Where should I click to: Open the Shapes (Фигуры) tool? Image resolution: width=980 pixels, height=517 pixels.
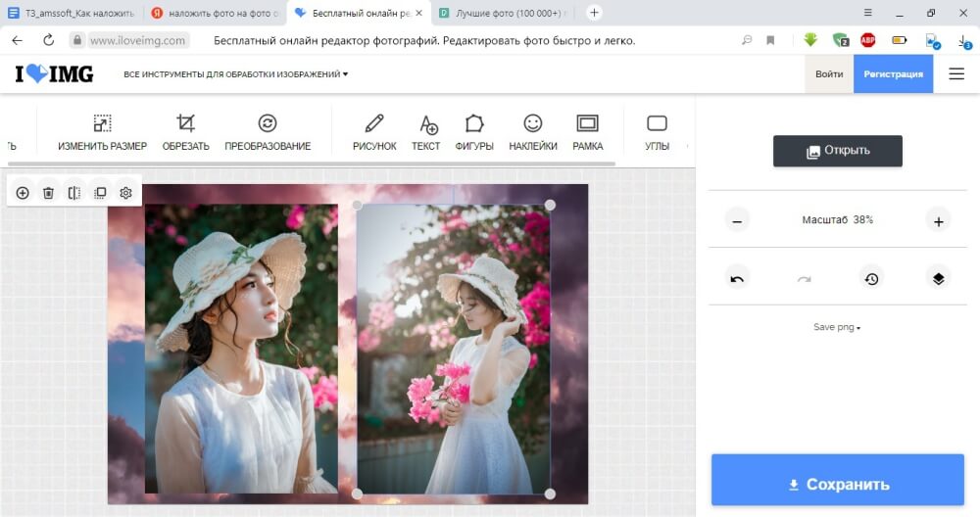point(474,132)
